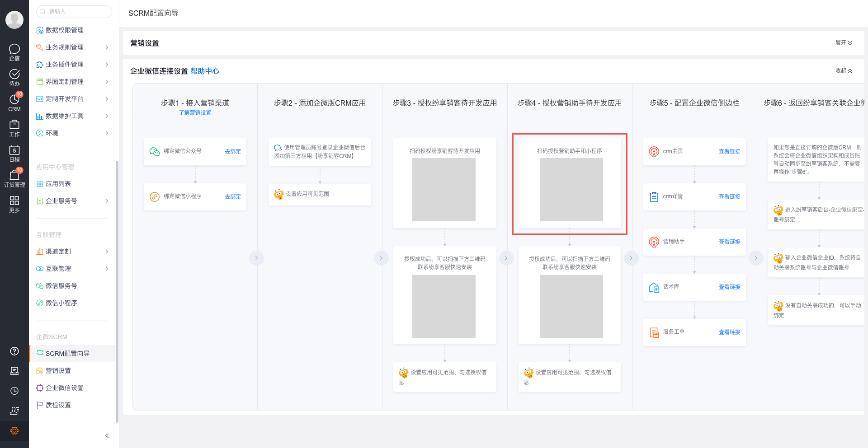
Task: Click 去绑定 for 绑定微信小程序
Action: pos(233,197)
